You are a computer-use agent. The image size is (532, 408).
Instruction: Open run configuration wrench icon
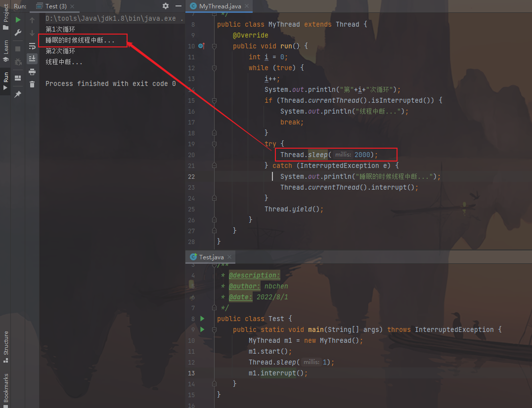point(18,33)
